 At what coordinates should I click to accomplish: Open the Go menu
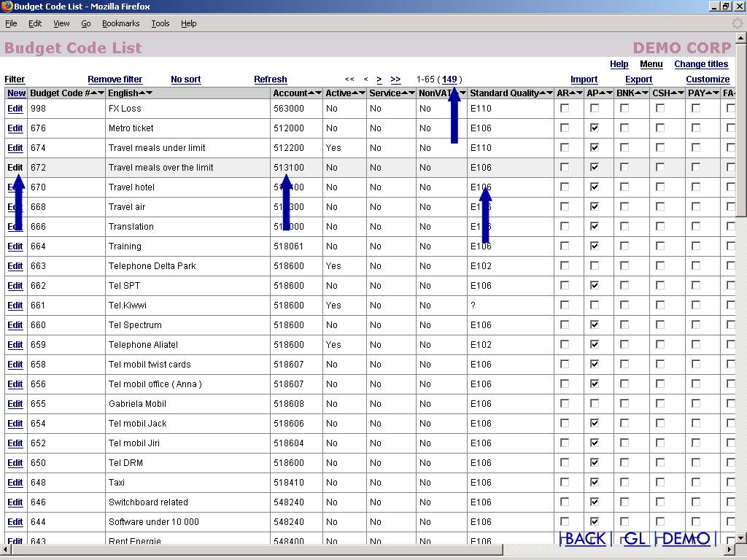[x=86, y=23]
